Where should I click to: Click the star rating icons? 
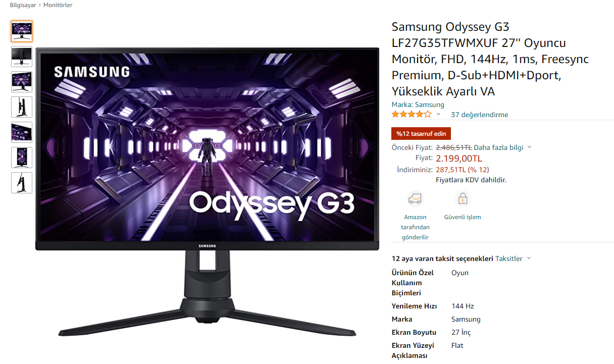[x=412, y=114]
